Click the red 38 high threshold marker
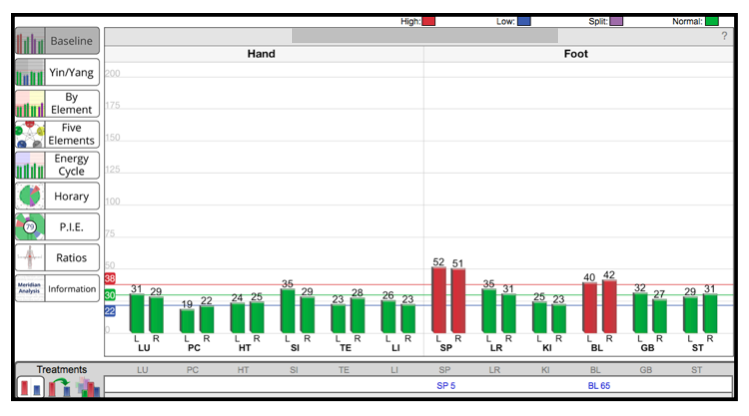The height and width of the screenshot is (416, 749). [110, 278]
